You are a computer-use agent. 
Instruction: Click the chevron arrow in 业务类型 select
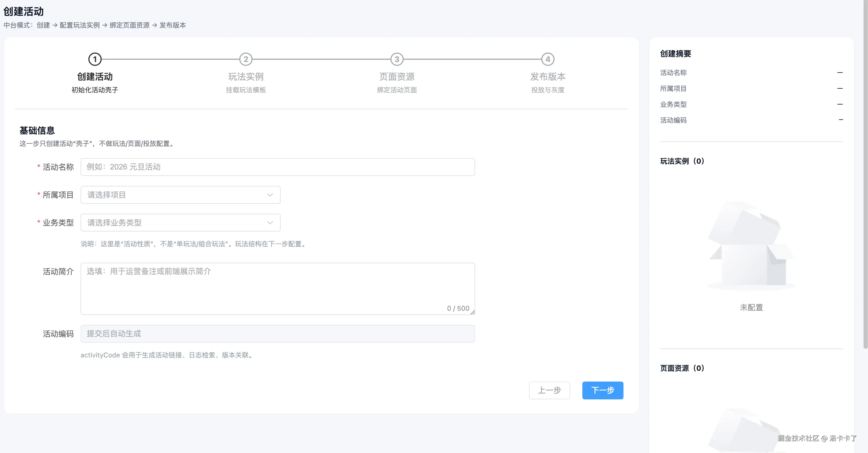270,222
